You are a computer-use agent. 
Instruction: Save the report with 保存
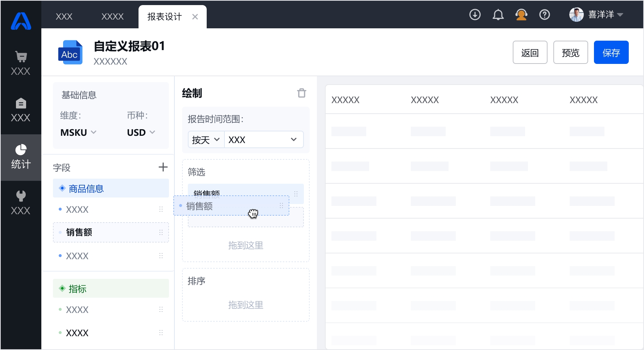click(611, 53)
